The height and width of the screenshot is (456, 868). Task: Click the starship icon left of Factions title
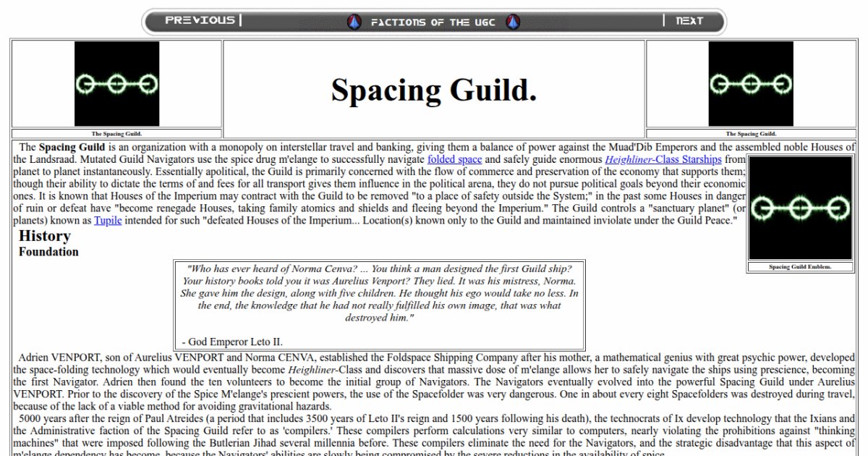(354, 22)
